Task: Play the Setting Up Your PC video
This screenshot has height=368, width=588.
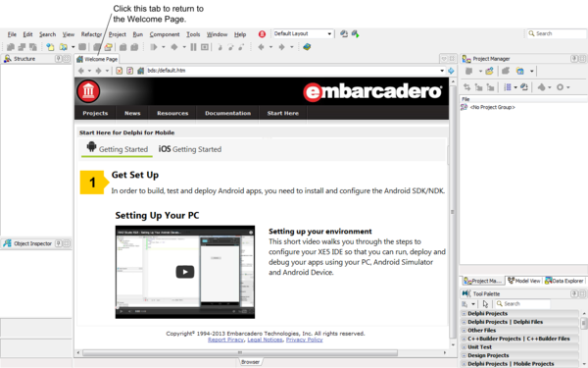Action: pos(185,272)
